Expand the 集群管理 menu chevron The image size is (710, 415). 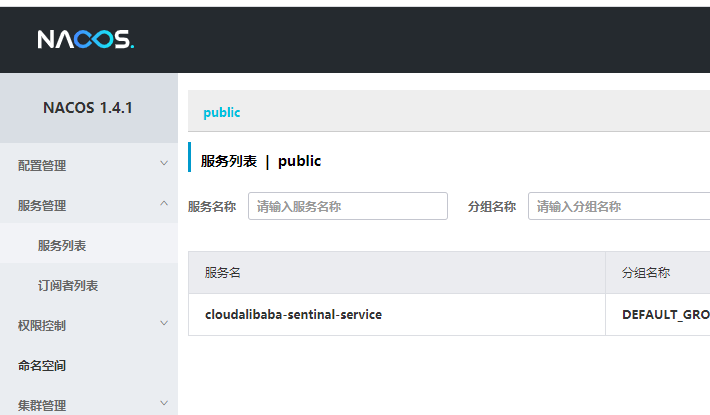[164, 403]
